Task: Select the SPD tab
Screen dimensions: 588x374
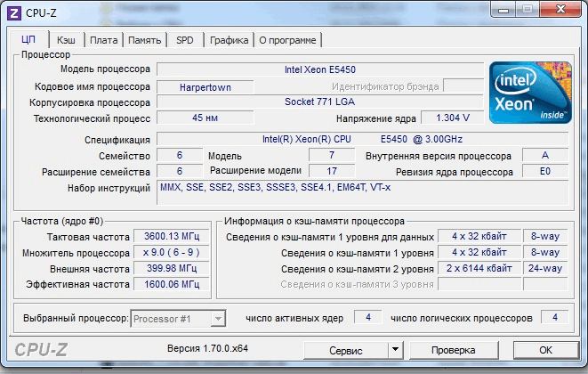Action: pos(185,40)
